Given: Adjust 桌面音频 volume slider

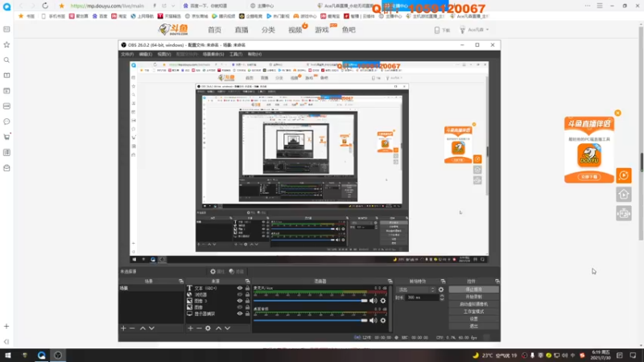Looking at the screenshot, I should 310,320.
